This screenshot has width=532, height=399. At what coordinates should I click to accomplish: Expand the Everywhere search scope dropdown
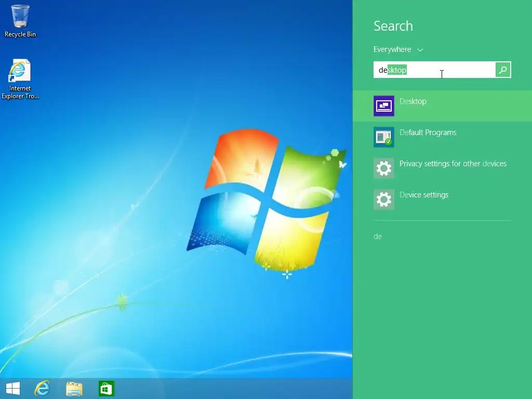click(x=398, y=49)
